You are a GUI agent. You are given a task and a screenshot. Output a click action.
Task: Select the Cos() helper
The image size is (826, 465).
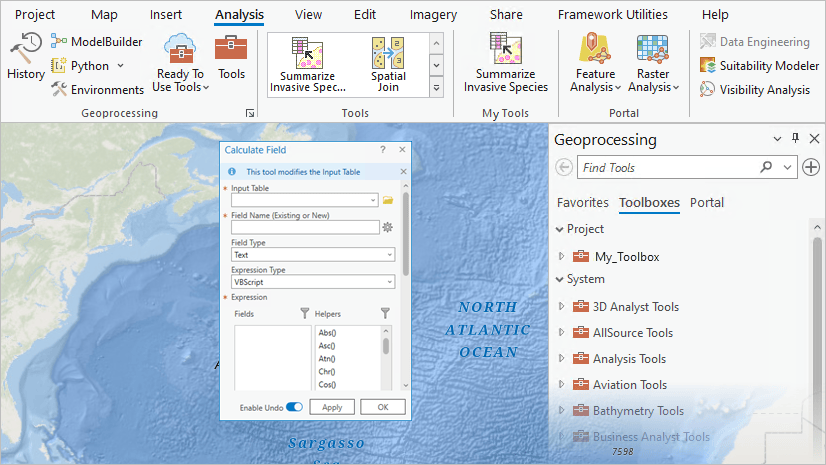(x=327, y=385)
